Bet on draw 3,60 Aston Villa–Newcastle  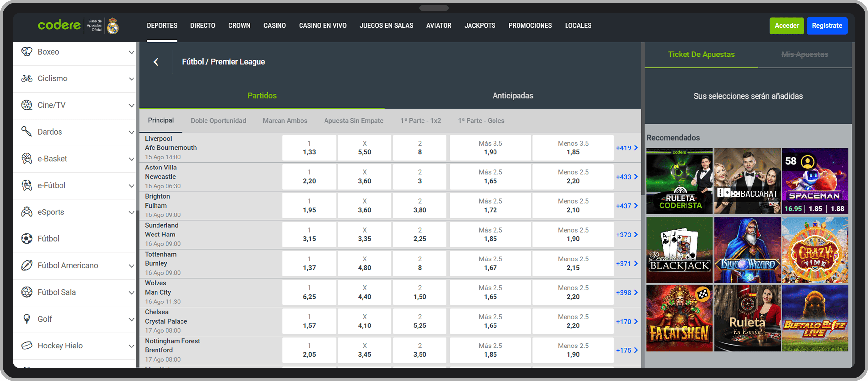coord(364,177)
